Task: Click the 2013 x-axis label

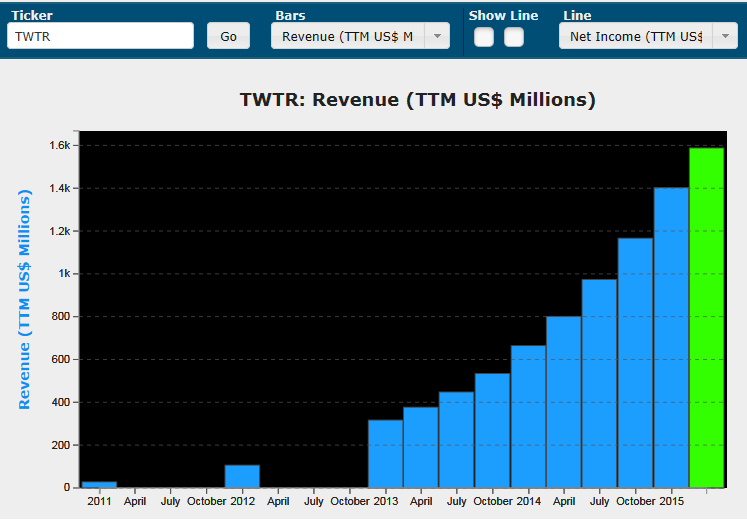Action: point(386,501)
